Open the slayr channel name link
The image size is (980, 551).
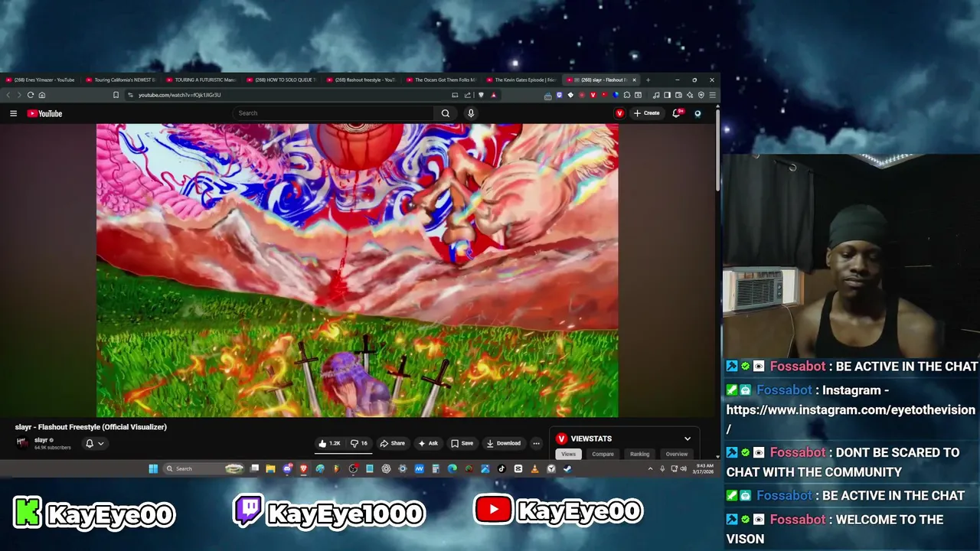(41, 440)
